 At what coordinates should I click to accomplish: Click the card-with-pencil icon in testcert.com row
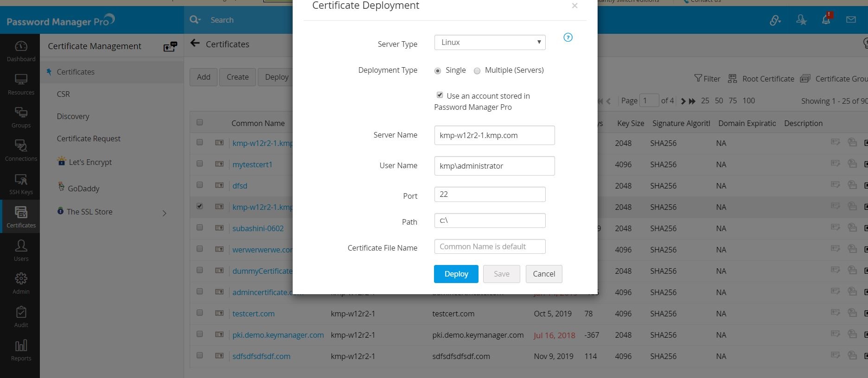pyautogui.click(x=836, y=313)
